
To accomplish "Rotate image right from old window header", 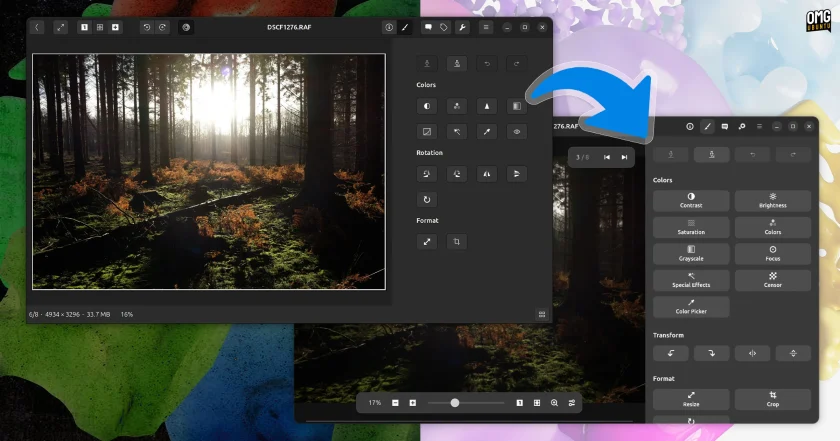I will pos(162,27).
